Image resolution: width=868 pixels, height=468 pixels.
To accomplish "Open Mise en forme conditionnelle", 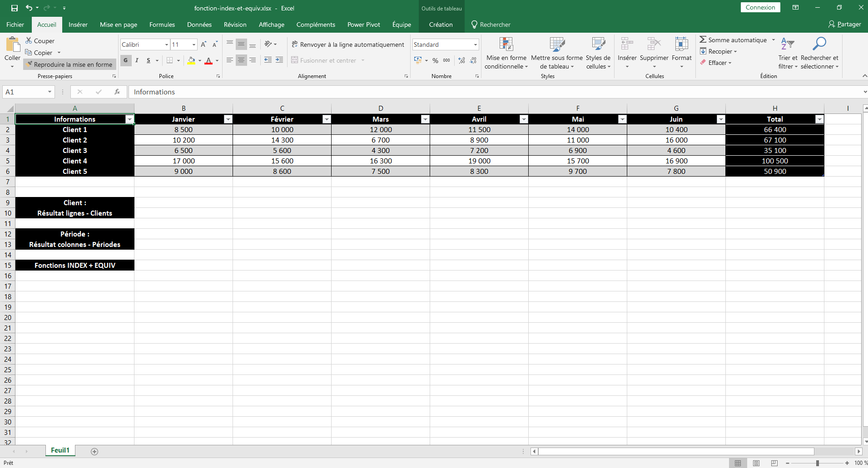I will click(506, 54).
